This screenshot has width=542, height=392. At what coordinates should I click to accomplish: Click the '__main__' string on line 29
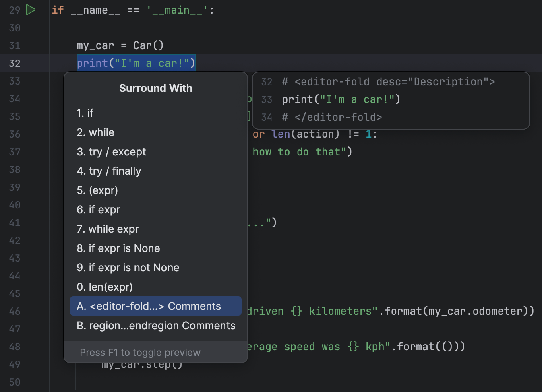tap(179, 10)
